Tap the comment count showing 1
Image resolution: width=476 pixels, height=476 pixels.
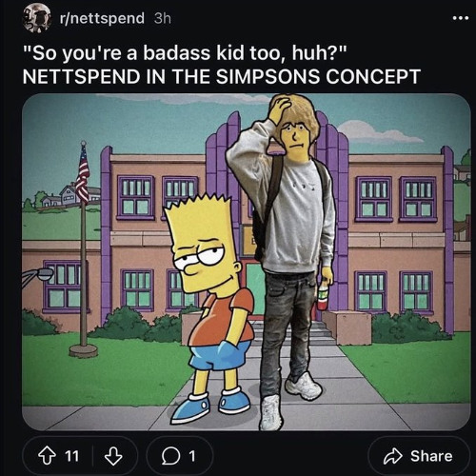191,456
